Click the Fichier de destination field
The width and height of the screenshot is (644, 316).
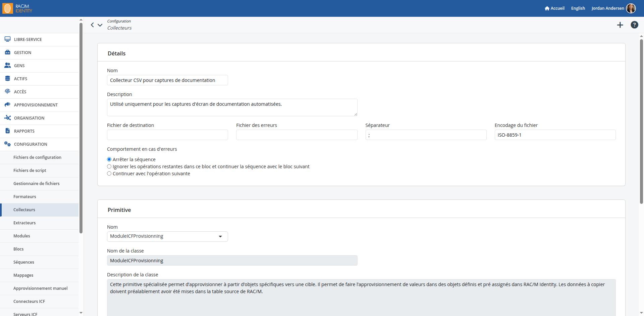(167, 135)
